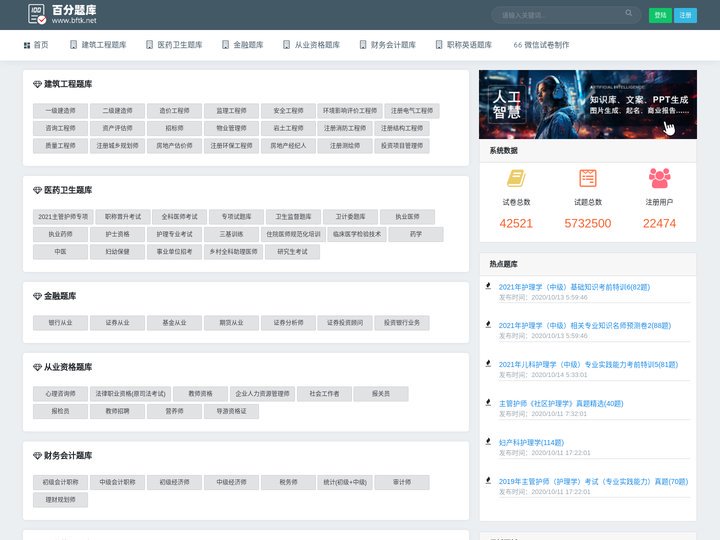Select the 投资银行业务 category
720x540 pixels.
[x=402, y=323]
